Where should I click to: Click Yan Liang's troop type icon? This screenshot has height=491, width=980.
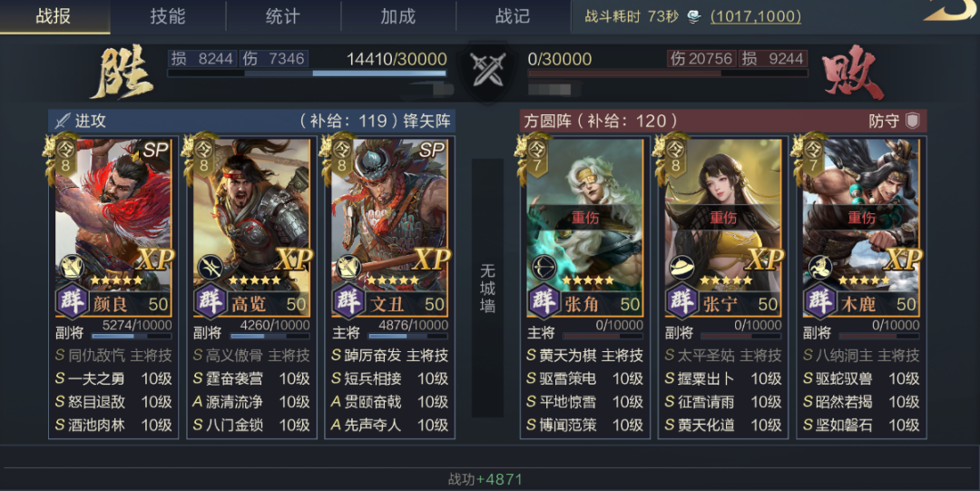click(72, 267)
